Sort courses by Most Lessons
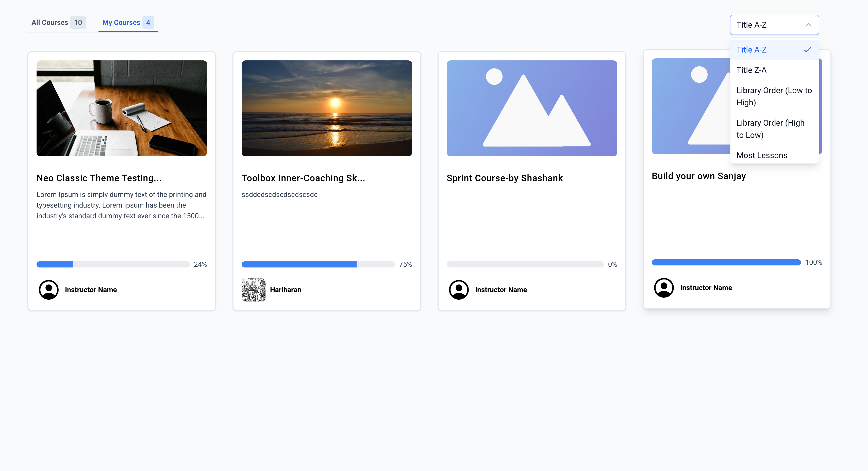 (761, 155)
